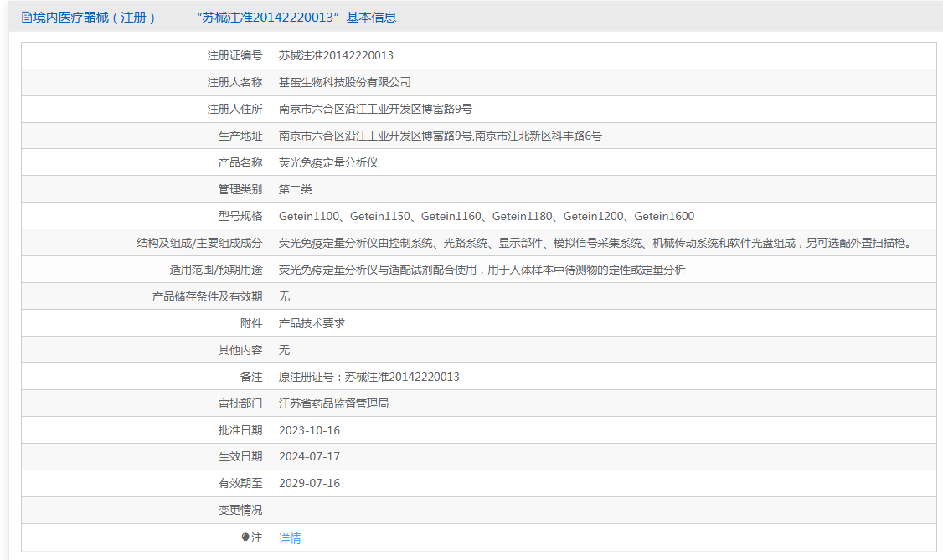Open the 详情 link in the 注 row

coord(290,538)
